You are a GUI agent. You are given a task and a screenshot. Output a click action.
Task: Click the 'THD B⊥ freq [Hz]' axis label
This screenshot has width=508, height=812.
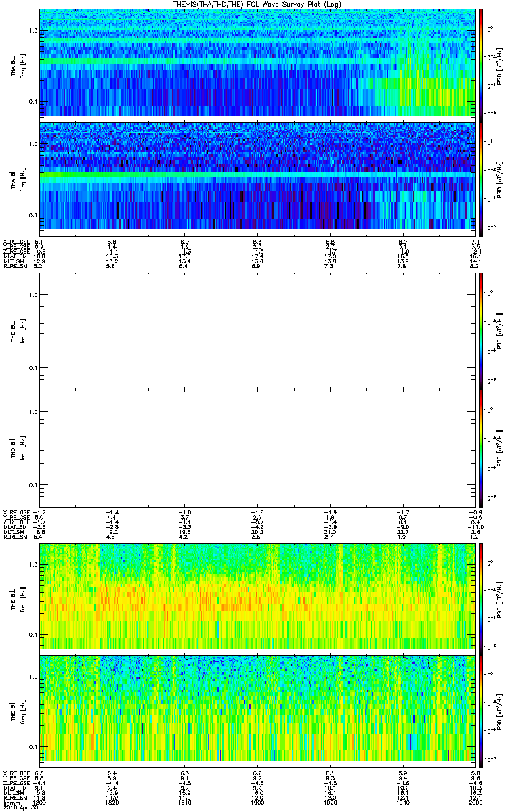(x=17, y=331)
